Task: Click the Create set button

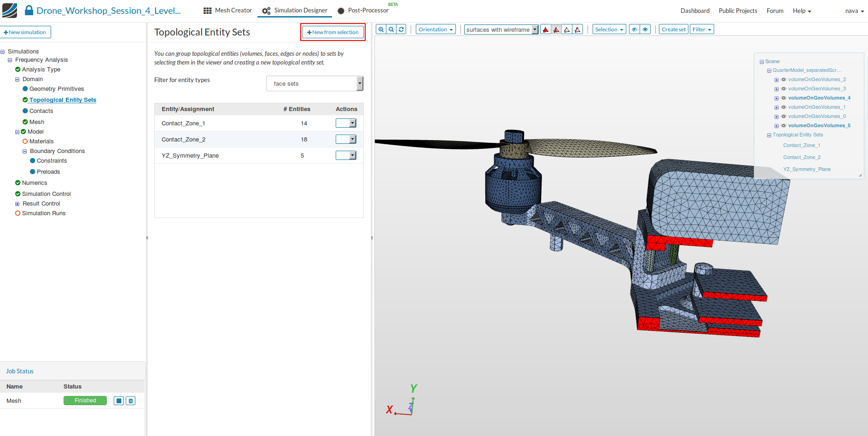Action: [673, 29]
